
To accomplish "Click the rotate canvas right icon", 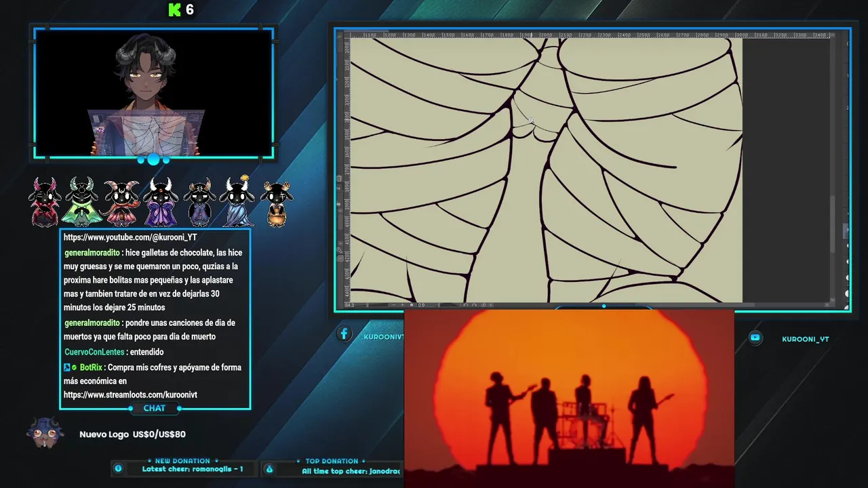I will 474,305.
